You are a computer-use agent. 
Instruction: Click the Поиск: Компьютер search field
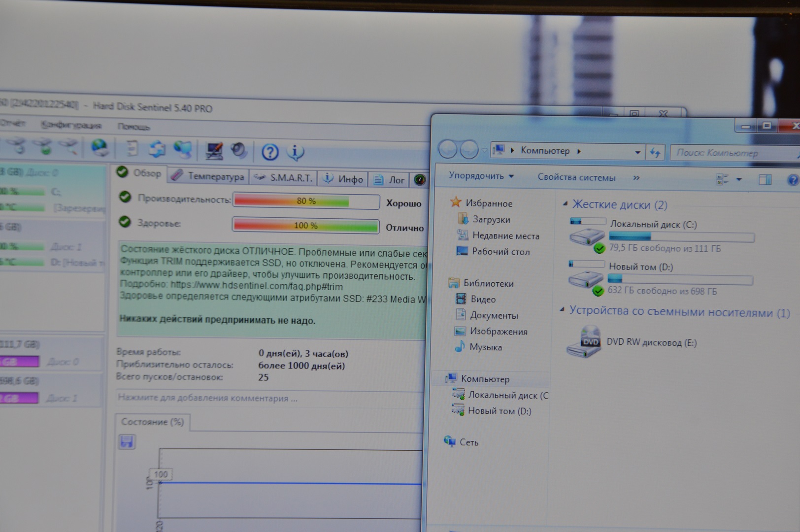point(729,153)
